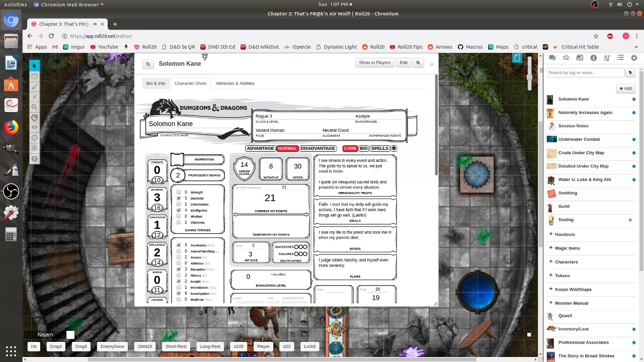Open Show Applications grid in dock
This screenshot has height=362, width=644.
11,350
